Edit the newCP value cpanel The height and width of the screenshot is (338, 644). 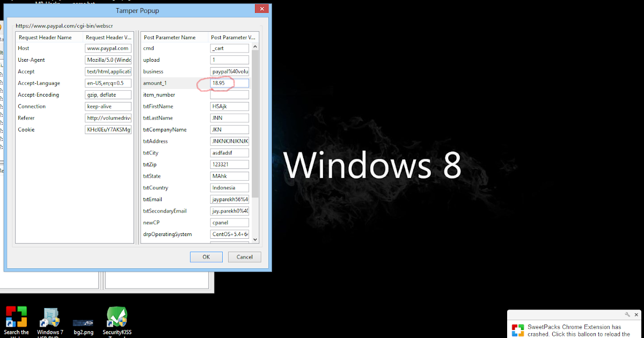(x=229, y=223)
